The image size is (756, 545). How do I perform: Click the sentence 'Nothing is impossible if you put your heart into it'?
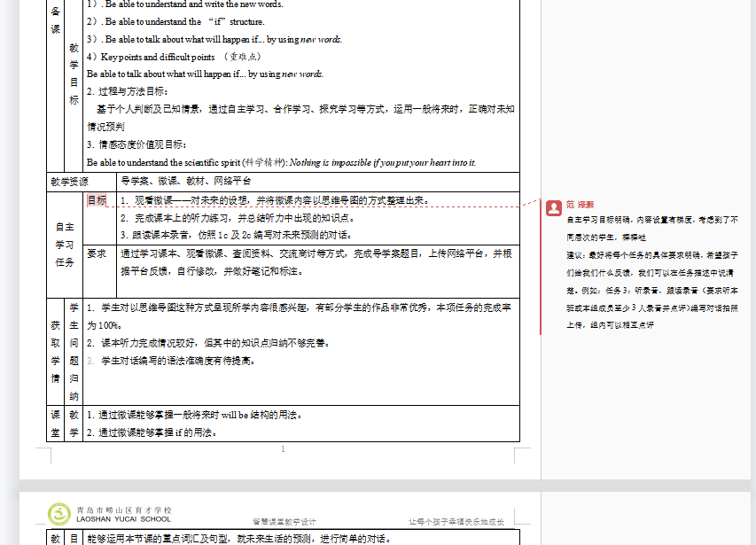383,162
